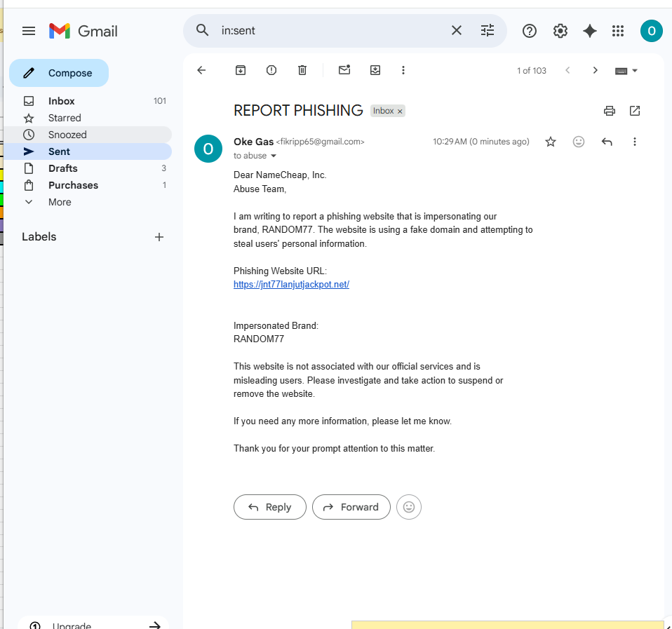This screenshot has width=672, height=629.
Task: Print all with the printer icon
Action: point(609,111)
